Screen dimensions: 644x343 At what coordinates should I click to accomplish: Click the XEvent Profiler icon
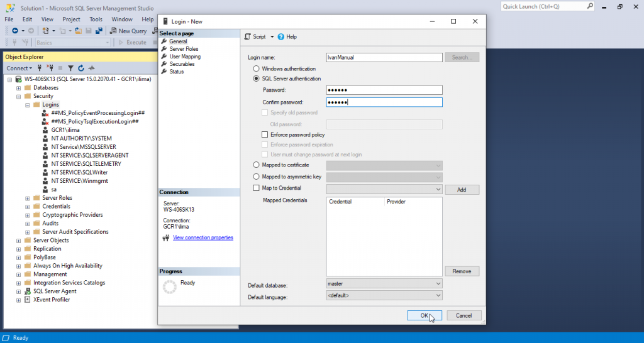pos(28,300)
